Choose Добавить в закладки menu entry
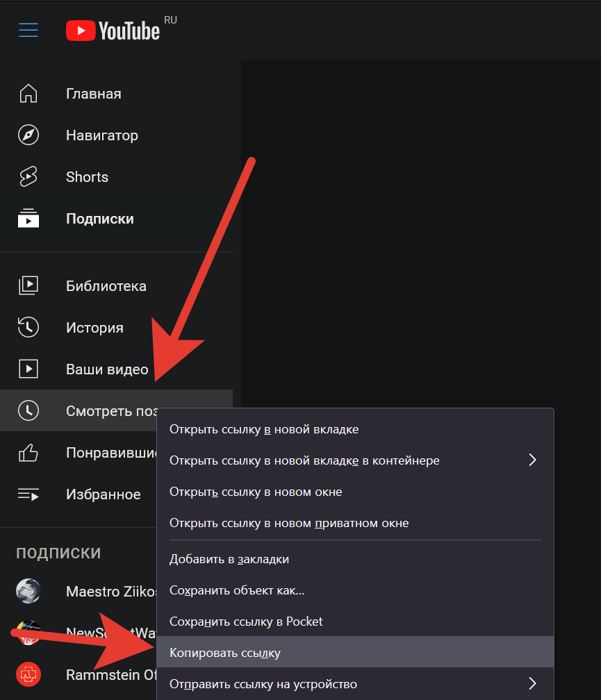The image size is (601, 700). [229, 559]
